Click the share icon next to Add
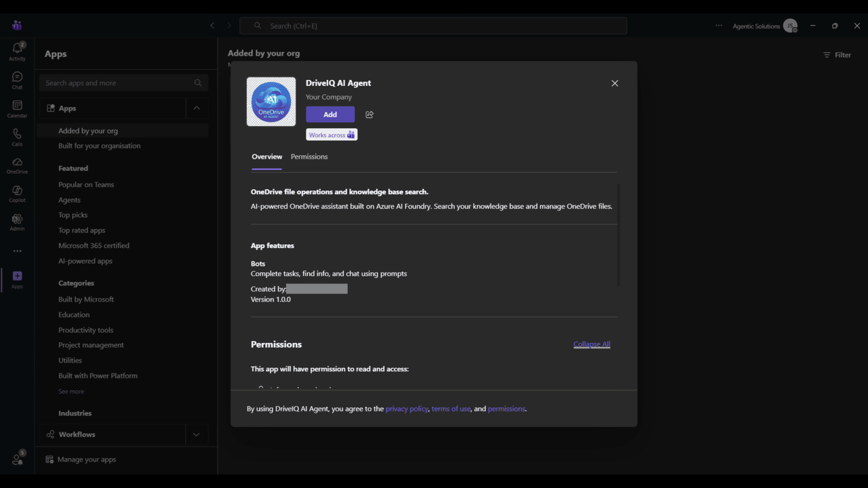Viewport: 868px width, 488px height. coord(370,115)
